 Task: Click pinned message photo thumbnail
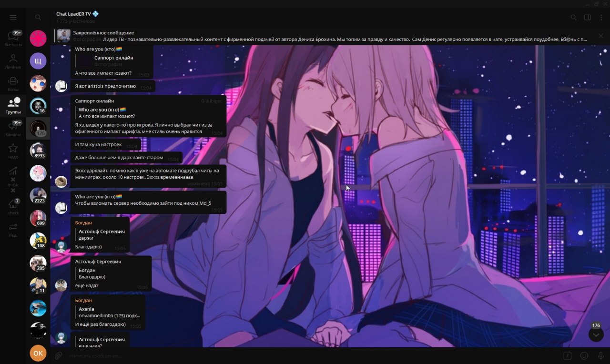[64, 36]
